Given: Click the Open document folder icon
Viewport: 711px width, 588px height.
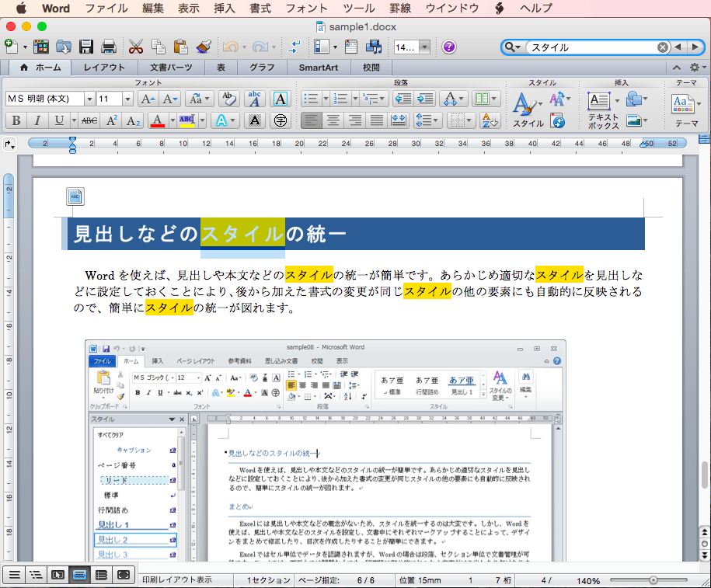Looking at the screenshot, I should point(64,47).
